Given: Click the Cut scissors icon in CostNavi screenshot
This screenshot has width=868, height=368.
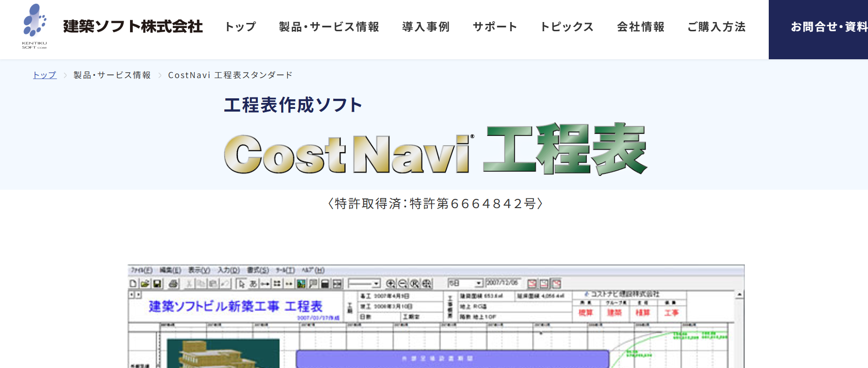Looking at the screenshot, I should 189,283.
